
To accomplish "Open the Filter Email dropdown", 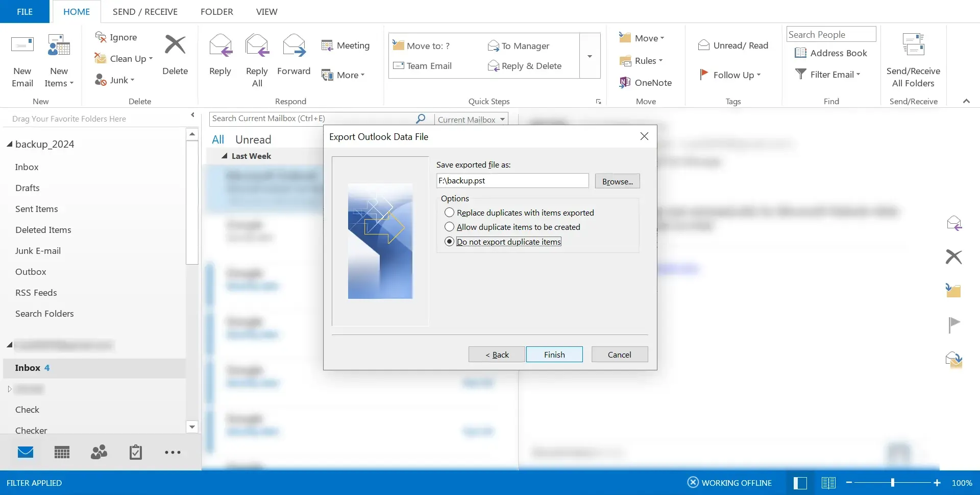I will coord(828,75).
